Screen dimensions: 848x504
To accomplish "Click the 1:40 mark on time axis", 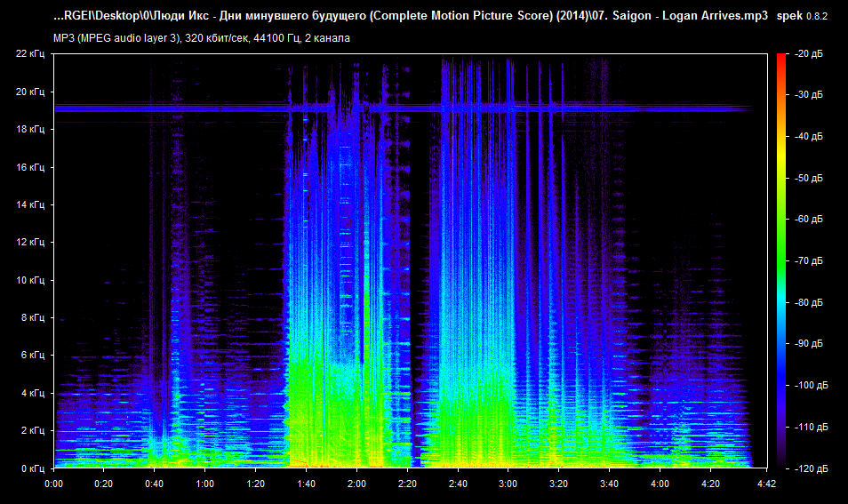I will pyautogui.click(x=306, y=484).
